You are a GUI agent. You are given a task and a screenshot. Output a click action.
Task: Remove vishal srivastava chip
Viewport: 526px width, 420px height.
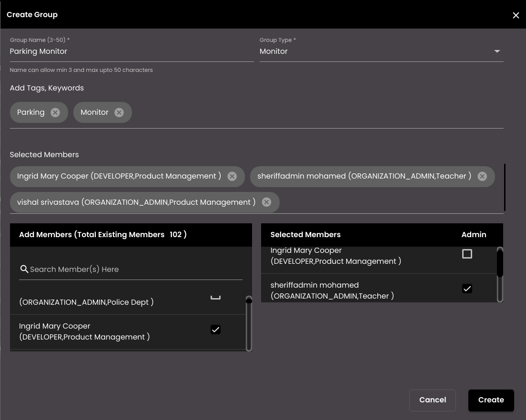point(267,202)
